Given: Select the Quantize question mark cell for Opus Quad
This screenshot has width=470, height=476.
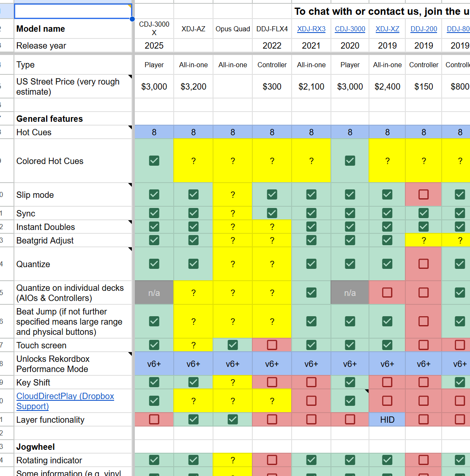Looking at the screenshot, I should pos(233,264).
